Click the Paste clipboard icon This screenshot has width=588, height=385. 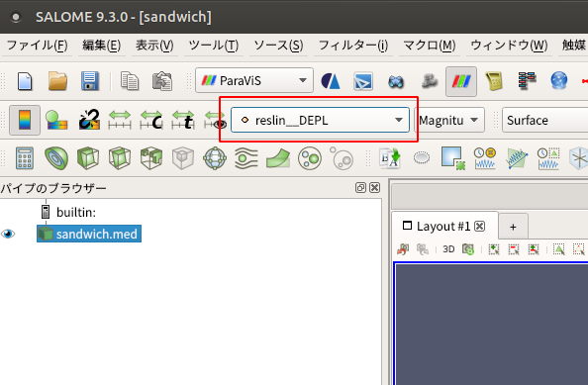point(162,81)
